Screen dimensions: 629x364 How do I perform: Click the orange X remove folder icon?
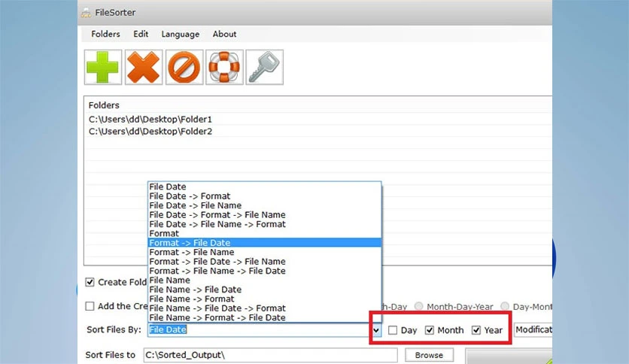pyautogui.click(x=144, y=68)
